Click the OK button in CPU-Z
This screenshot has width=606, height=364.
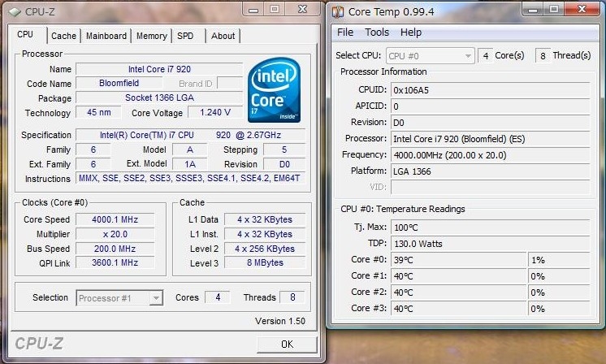tap(287, 344)
